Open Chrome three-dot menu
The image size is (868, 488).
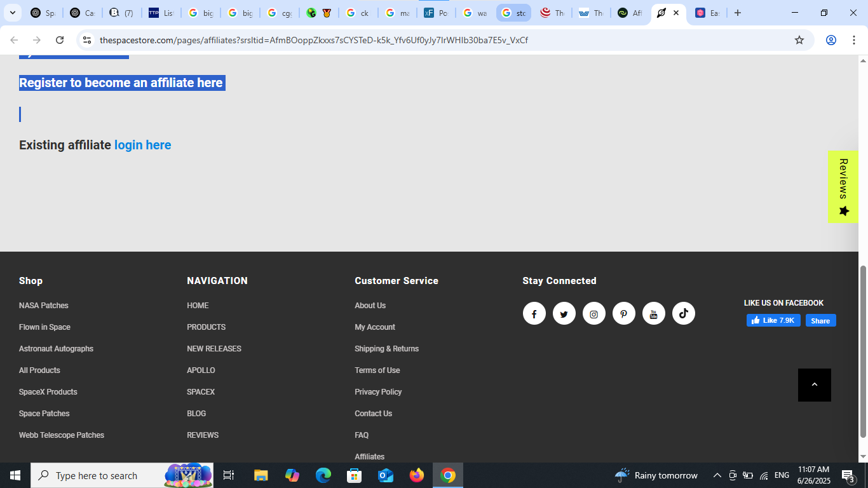click(853, 40)
